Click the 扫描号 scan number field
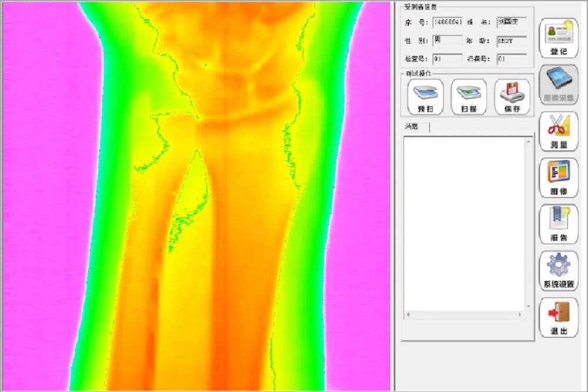588x392 pixels. [511, 59]
